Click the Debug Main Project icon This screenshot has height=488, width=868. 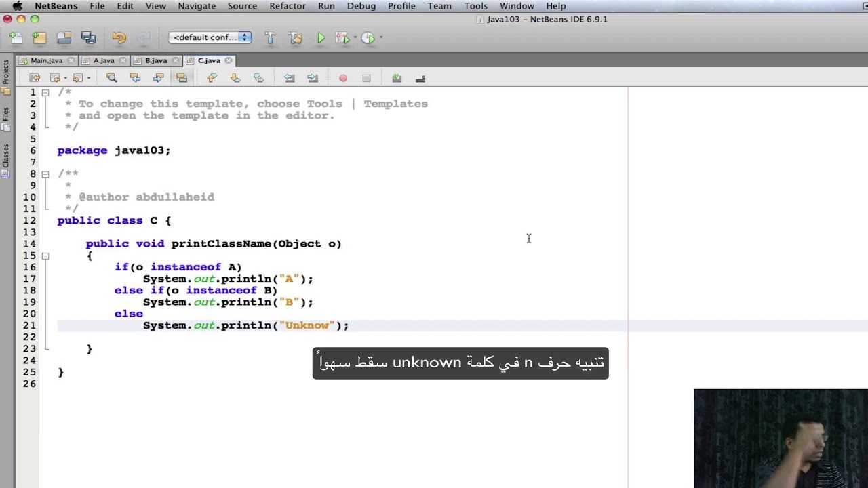pyautogui.click(x=342, y=38)
